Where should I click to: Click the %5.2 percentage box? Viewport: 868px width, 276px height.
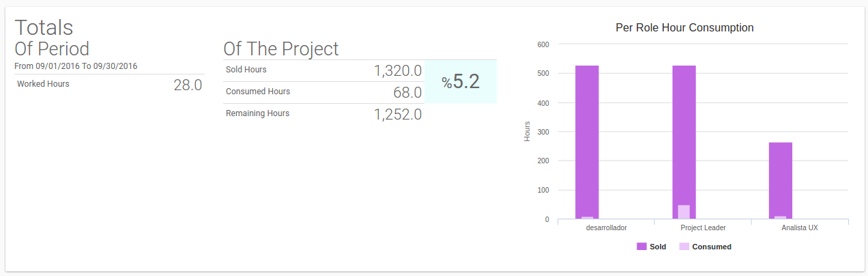click(461, 81)
